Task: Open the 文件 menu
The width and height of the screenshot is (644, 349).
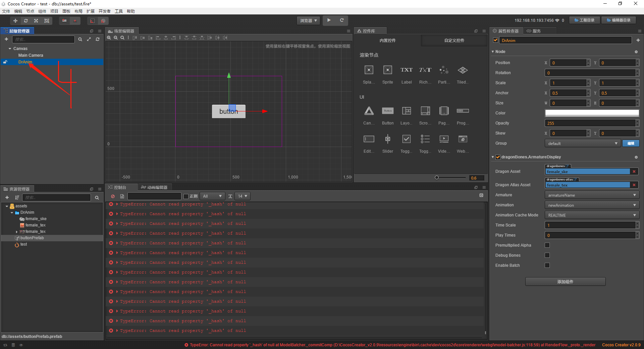Action: click(x=6, y=11)
